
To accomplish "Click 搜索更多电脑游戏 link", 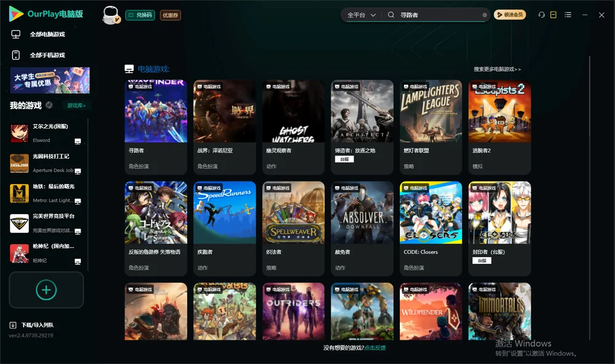I will pyautogui.click(x=497, y=69).
